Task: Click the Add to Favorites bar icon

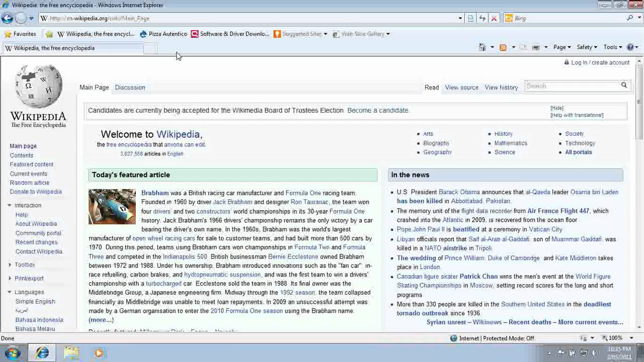Action: coord(49,34)
